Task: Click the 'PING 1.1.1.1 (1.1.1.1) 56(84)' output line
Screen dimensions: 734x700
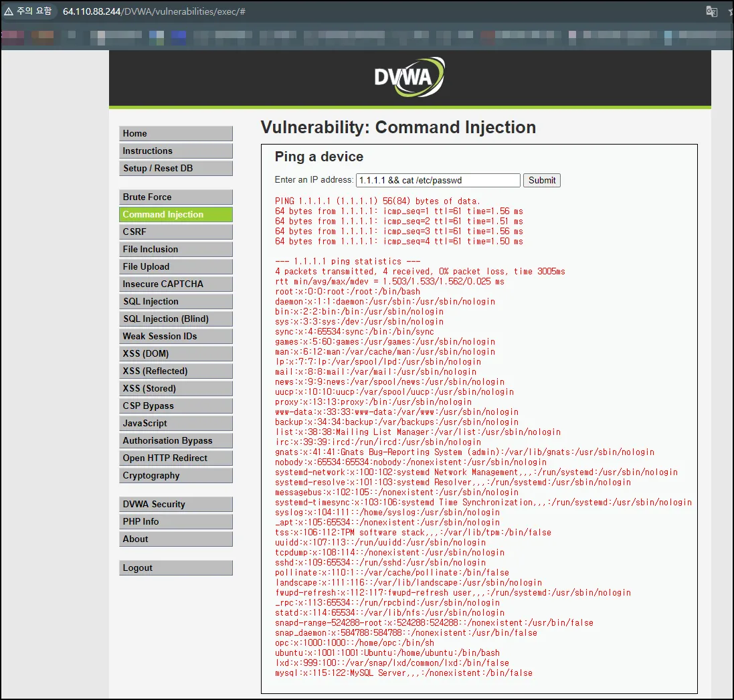Action: 377,201
